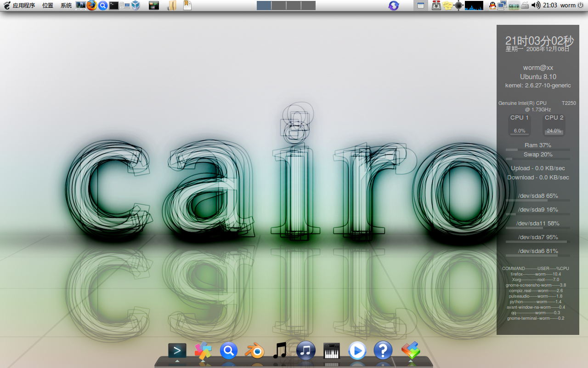Launch the colored cubes app in dock

pos(411,351)
